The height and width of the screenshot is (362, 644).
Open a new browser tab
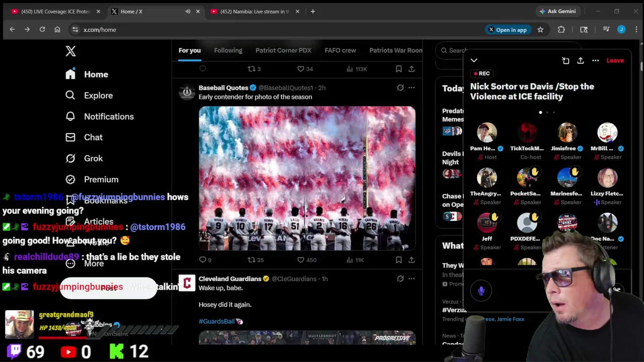tap(313, 11)
